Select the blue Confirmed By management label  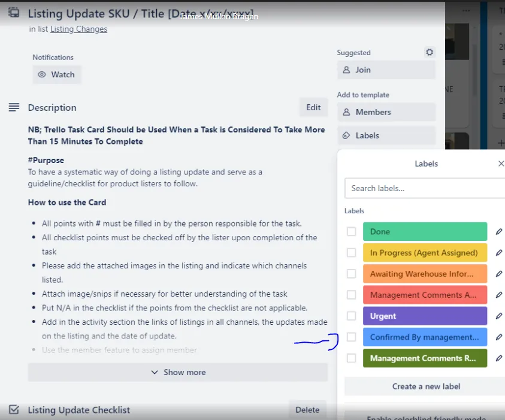(425, 337)
